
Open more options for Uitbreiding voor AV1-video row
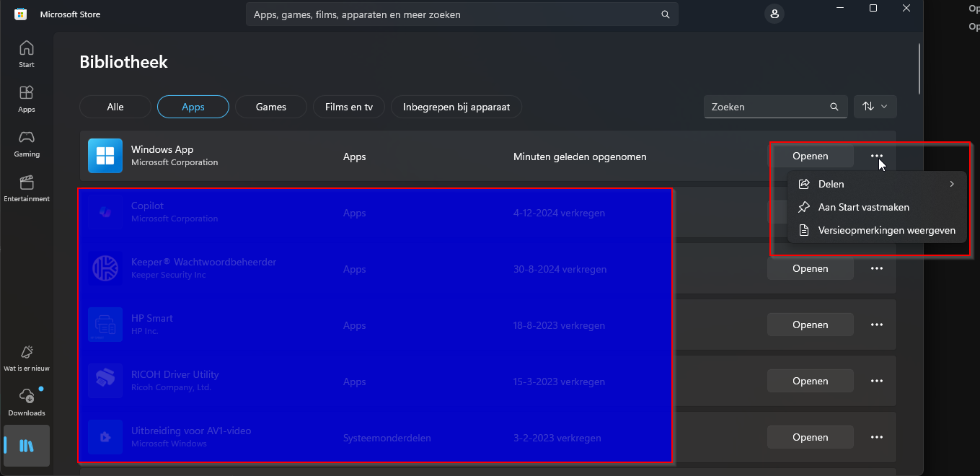(x=877, y=437)
